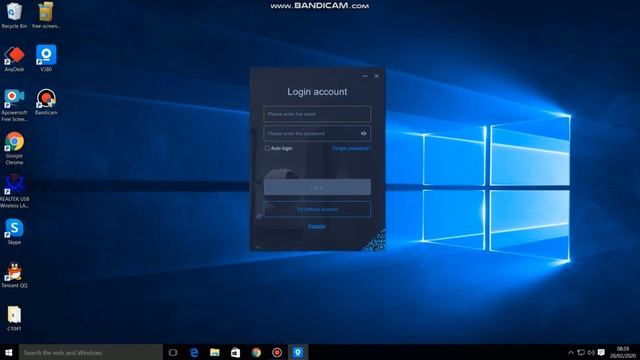Click the Log in button
This screenshot has width=640, height=360.
coord(317,187)
